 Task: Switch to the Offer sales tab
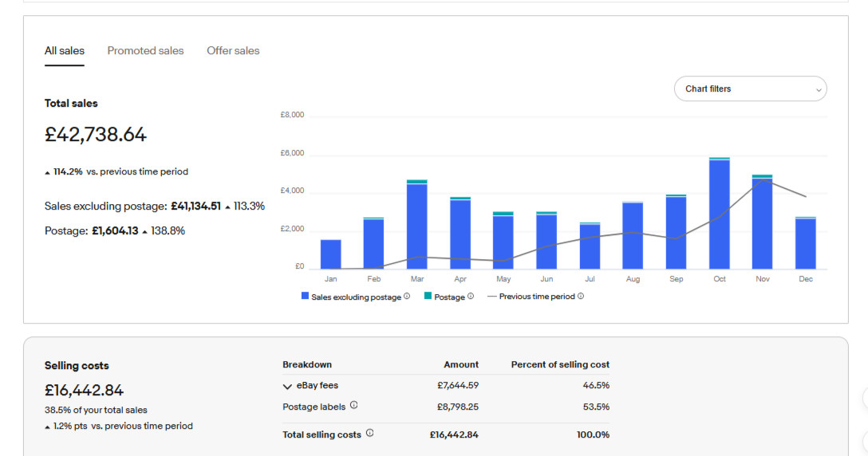tap(233, 51)
